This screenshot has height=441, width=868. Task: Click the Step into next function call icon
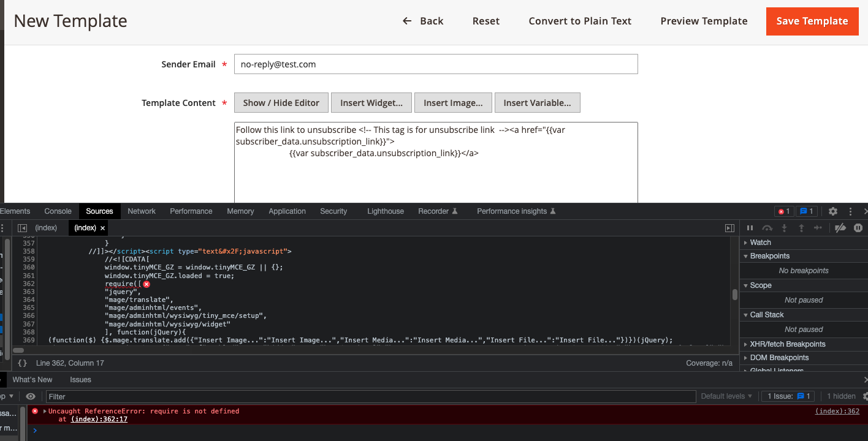pos(785,228)
